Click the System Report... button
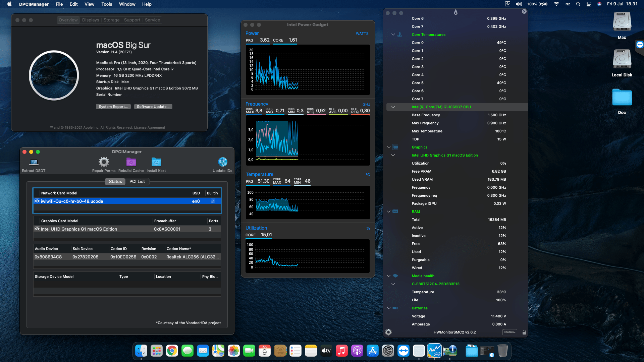The image size is (644, 362). coord(113,107)
